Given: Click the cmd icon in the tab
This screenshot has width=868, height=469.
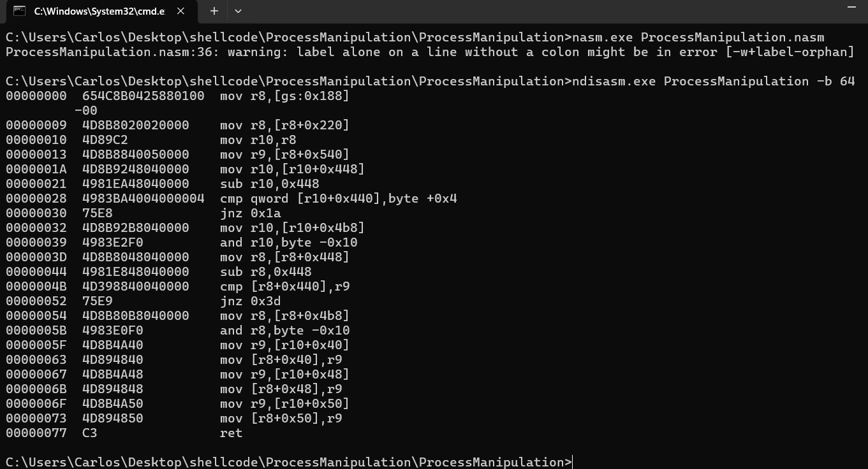Looking at the screenshot, I should pyautogui.click(x=20, y=11).
